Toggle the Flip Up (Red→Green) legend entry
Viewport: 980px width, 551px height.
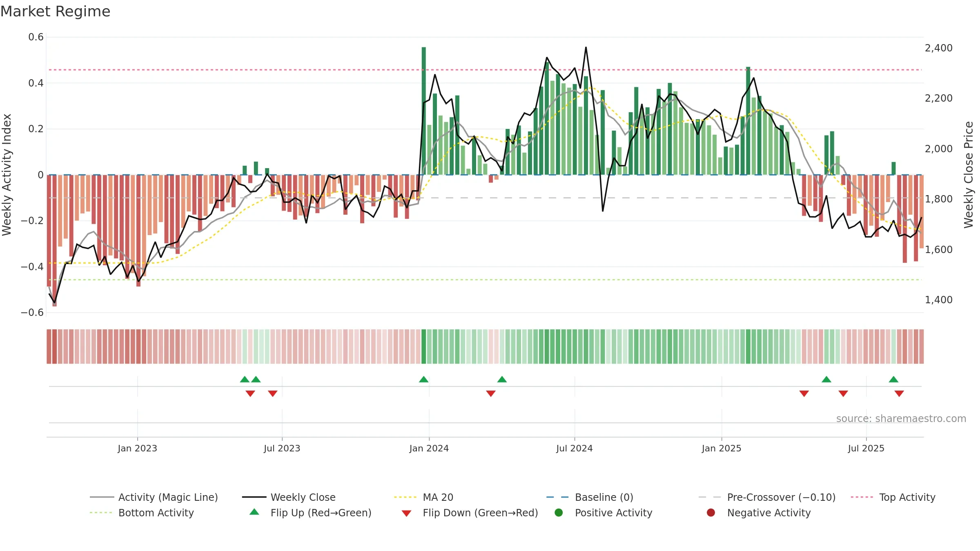(x=310, y=513)
